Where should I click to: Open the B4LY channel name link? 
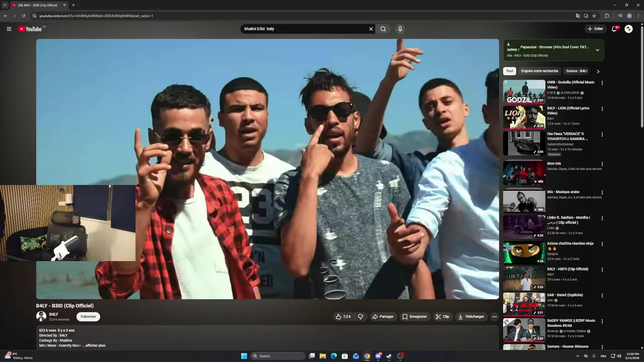[53, 314]
